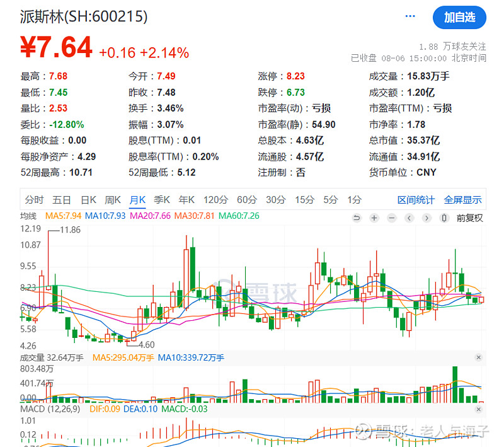
Task: Click the 最低 value 7.45
Action: click(58, 93)
